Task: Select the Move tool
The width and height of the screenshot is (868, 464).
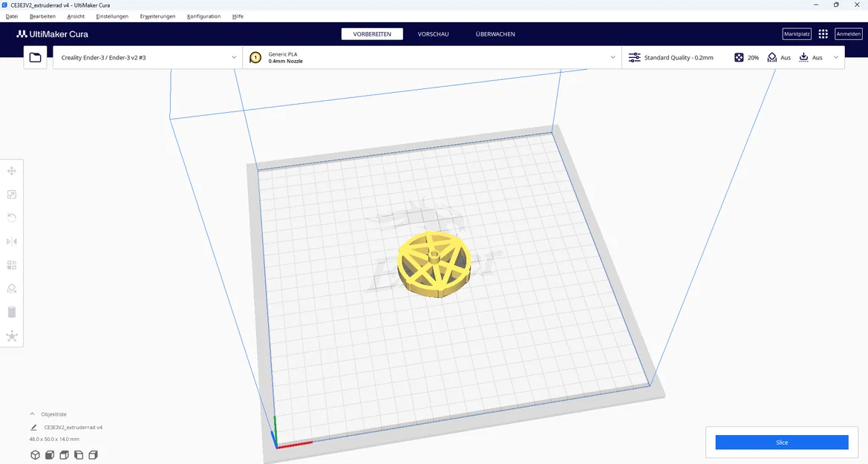Action: (12, 170)
